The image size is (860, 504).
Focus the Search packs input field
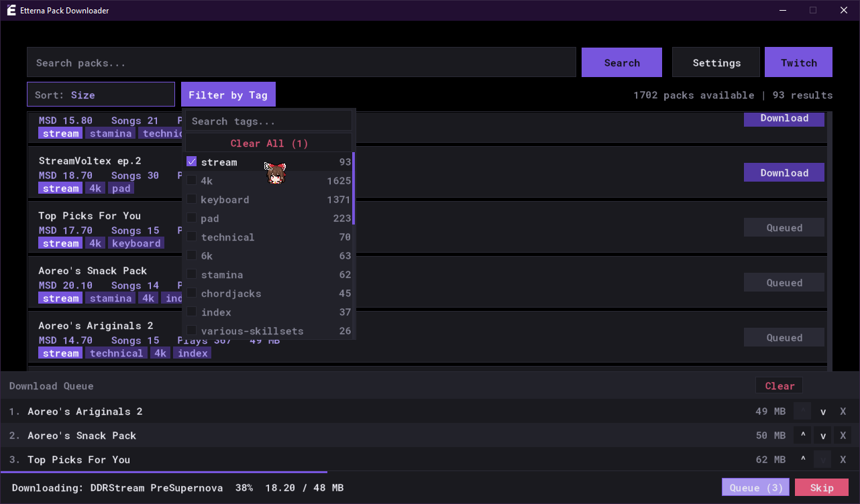click(301, 62)
